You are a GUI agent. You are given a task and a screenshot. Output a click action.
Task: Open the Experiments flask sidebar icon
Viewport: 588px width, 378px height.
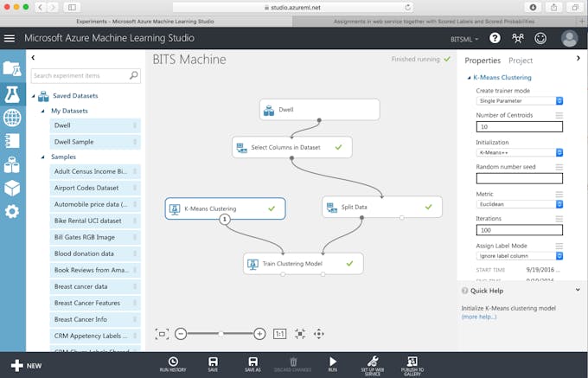pos(12,93)
